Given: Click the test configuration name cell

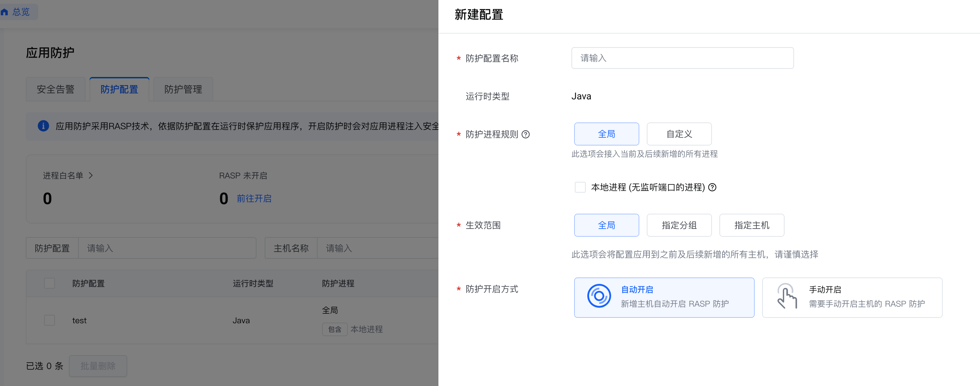Looking at the screenshot, I should (x=79, y=320).
